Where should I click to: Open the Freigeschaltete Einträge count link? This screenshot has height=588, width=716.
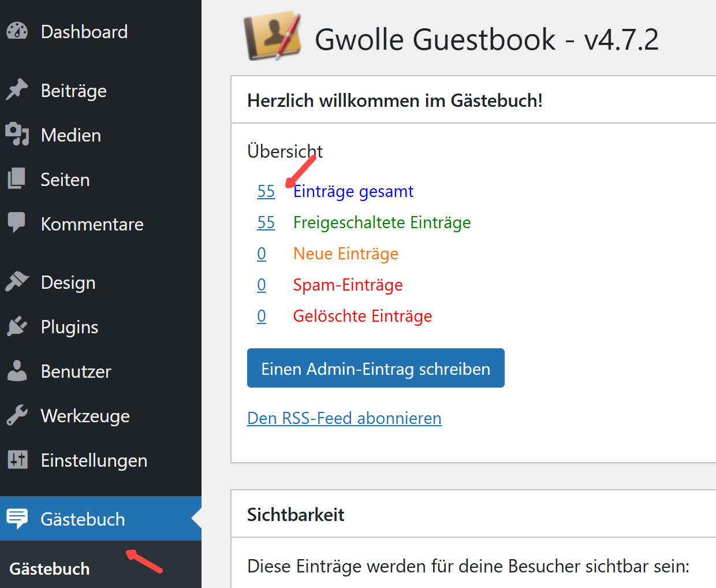click(266, 222)
